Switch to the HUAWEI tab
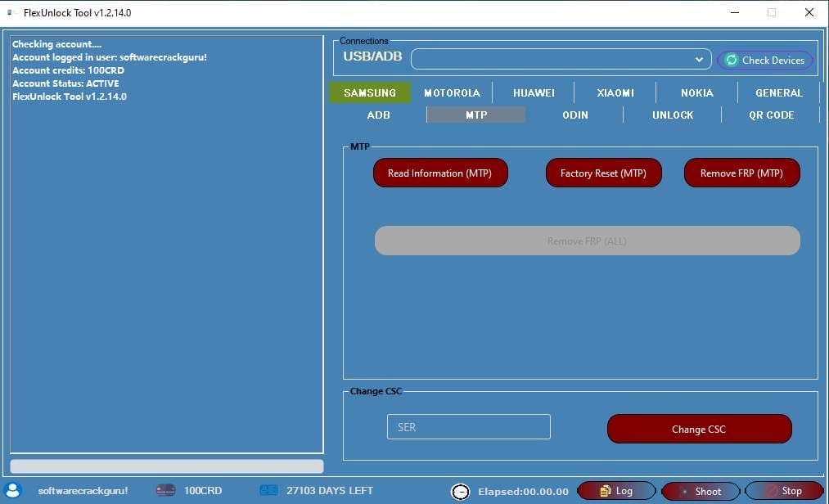Screen dimensions: 829x504 pos(534,92)
